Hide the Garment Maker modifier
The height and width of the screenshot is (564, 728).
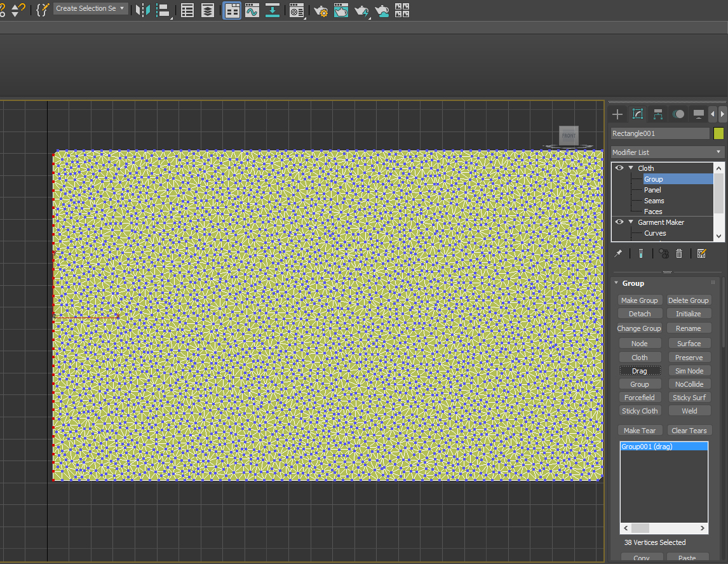pos(619,222)
